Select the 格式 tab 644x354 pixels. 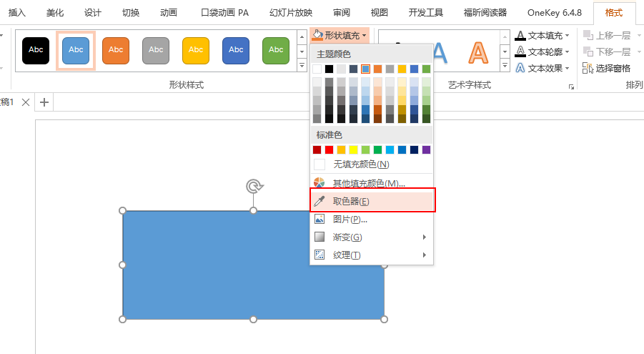613,13
